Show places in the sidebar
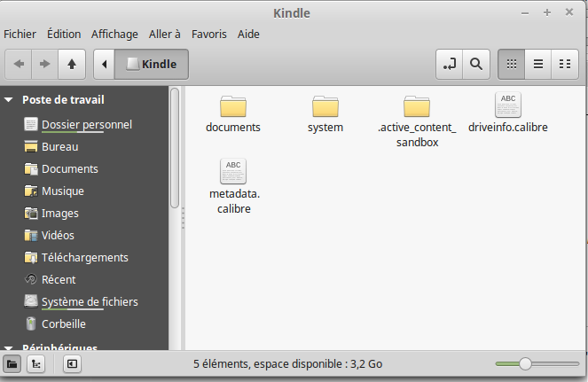Image resolution: width=588 pixels, height=382 pixels. click(x=12, y=363)
